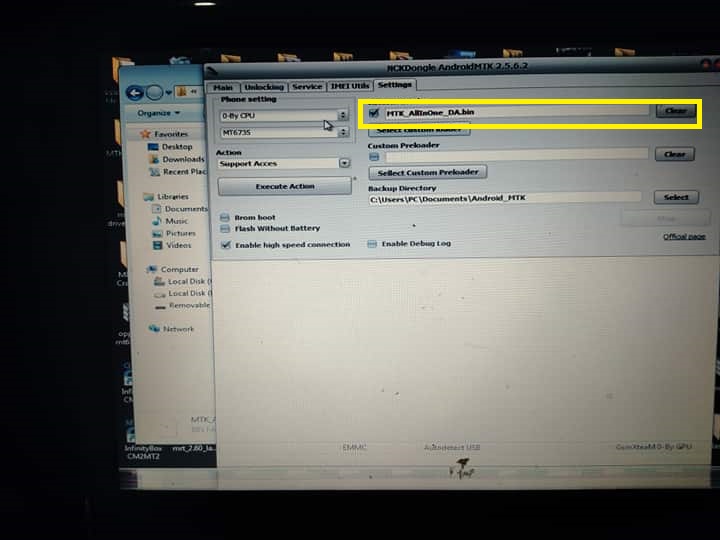This screenshot has height=540, width=720.
Task: Open the Service tab
Action: click(307, 86)
